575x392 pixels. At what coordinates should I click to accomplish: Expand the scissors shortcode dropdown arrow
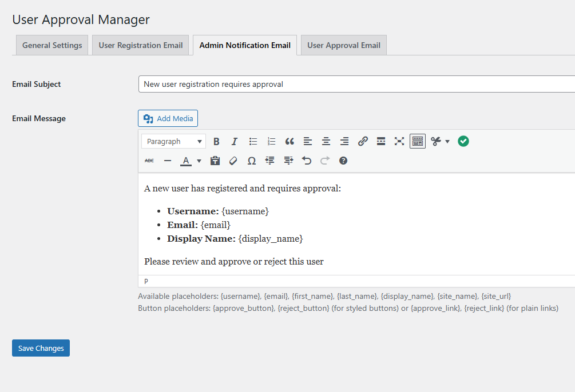[447, 141]
